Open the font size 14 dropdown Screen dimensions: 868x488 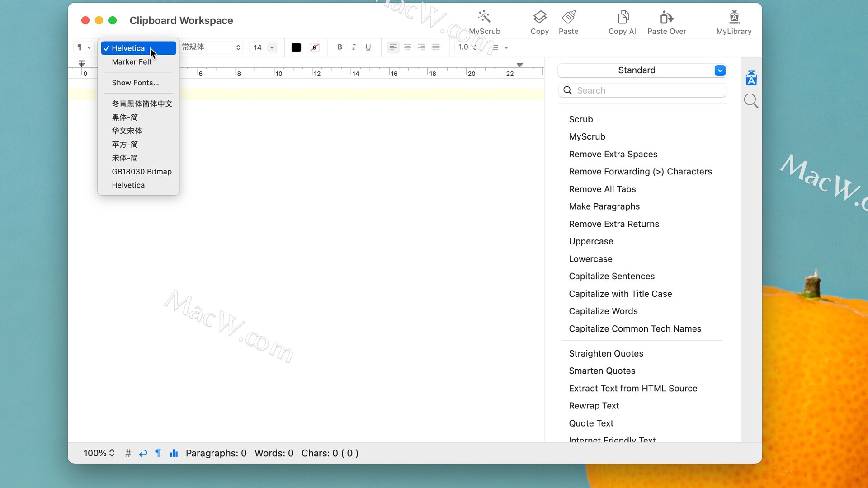tap(272, 47)
